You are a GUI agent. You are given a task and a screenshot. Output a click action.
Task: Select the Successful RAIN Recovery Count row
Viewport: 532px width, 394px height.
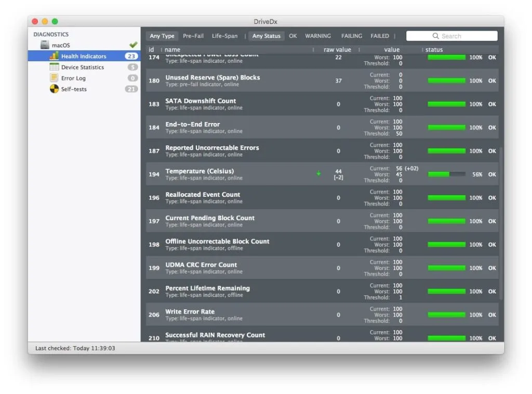click(322, 334)
